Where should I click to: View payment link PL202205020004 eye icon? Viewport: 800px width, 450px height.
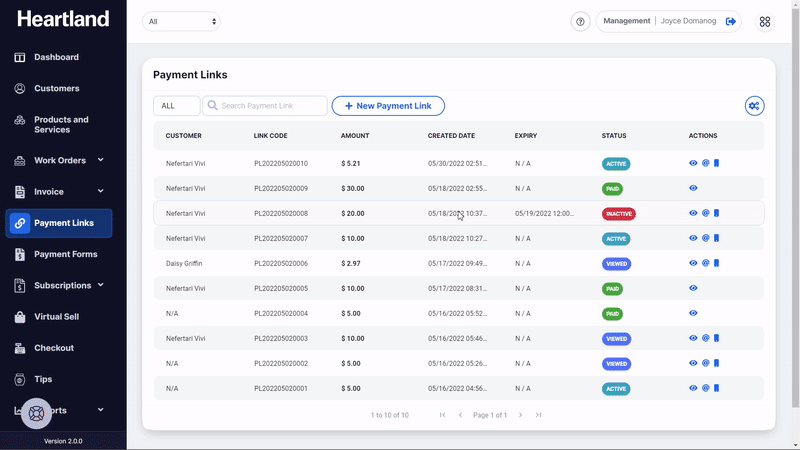click(693, 313)
